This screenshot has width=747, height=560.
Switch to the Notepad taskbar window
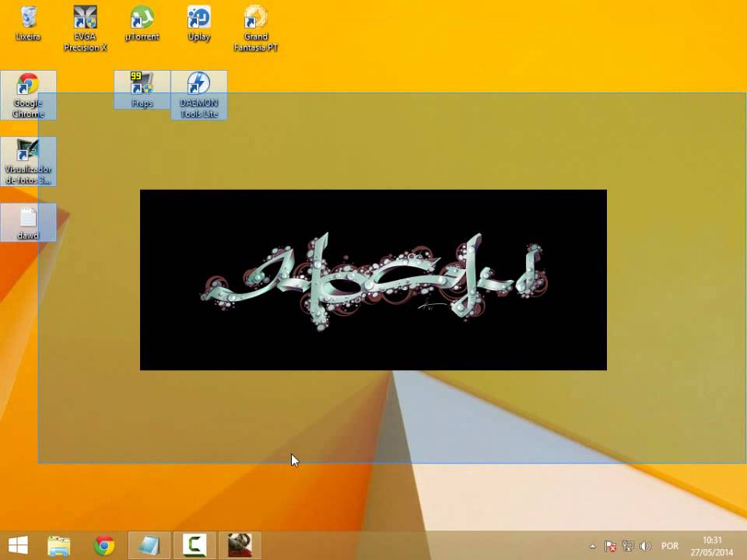149,545
